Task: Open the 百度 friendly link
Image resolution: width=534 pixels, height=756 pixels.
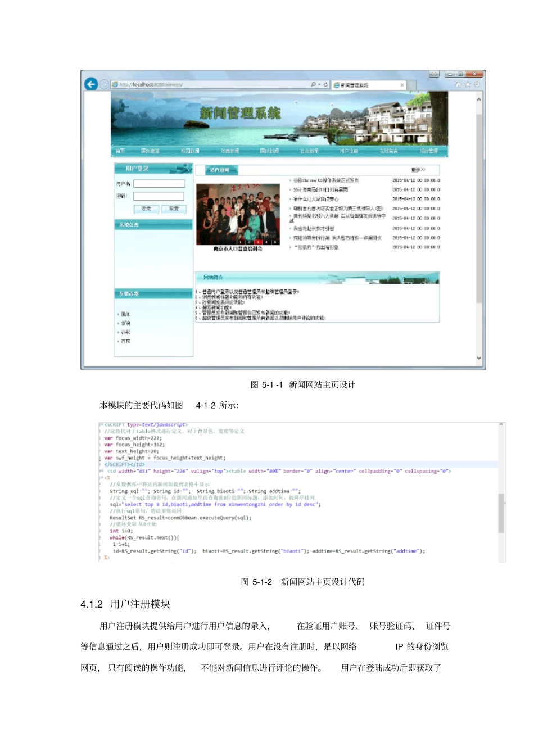Action: 125,341
